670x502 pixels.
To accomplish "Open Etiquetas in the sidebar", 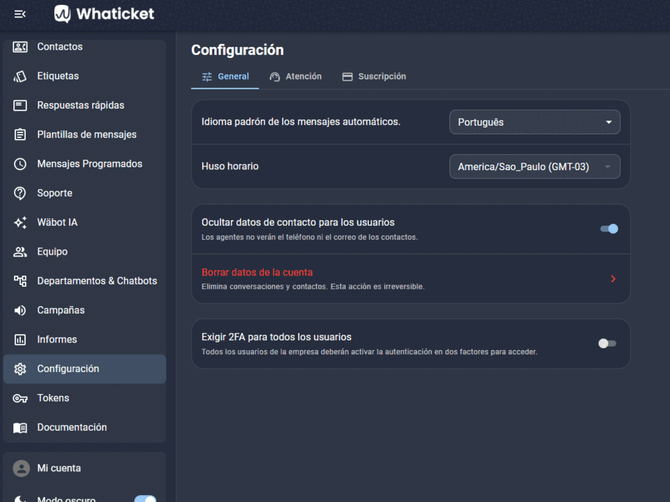I will (x=85, y=76).
